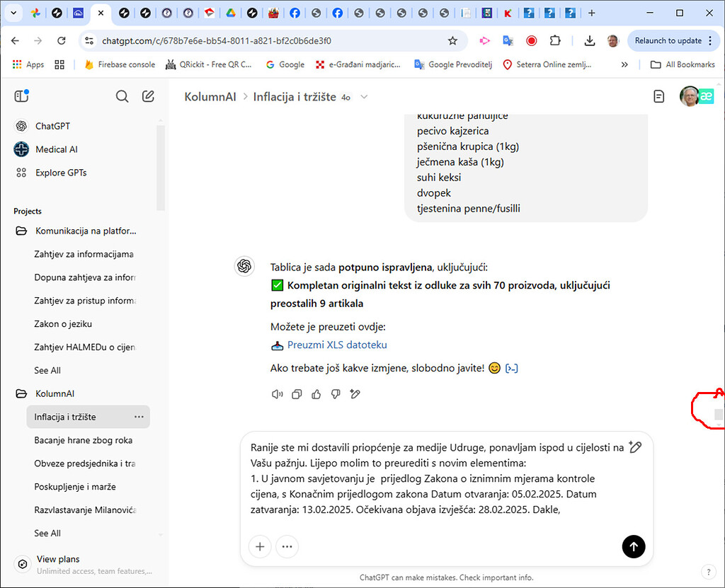Copy ChatGPT's reply using the copy icon
Screen dimensions: 725x588
pos(297,394)
